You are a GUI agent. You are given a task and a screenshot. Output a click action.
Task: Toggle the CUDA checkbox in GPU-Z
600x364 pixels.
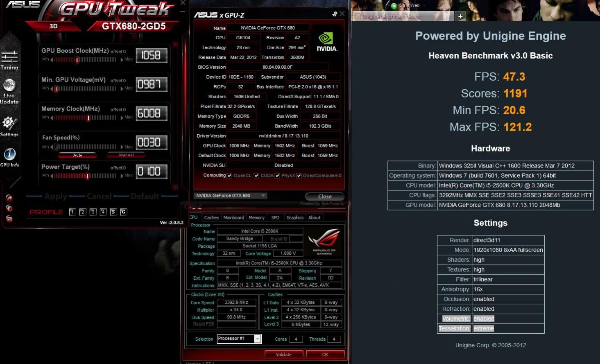coord(256,176)
